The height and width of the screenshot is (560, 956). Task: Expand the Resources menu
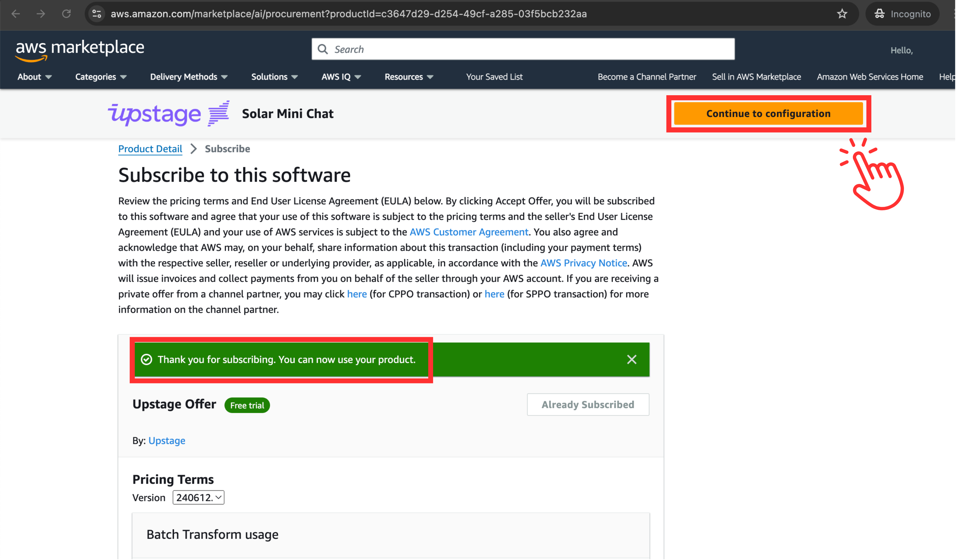(409, 77)
